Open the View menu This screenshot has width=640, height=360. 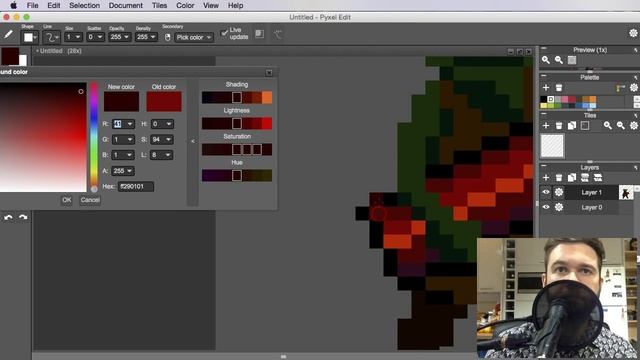pos(211,5)
